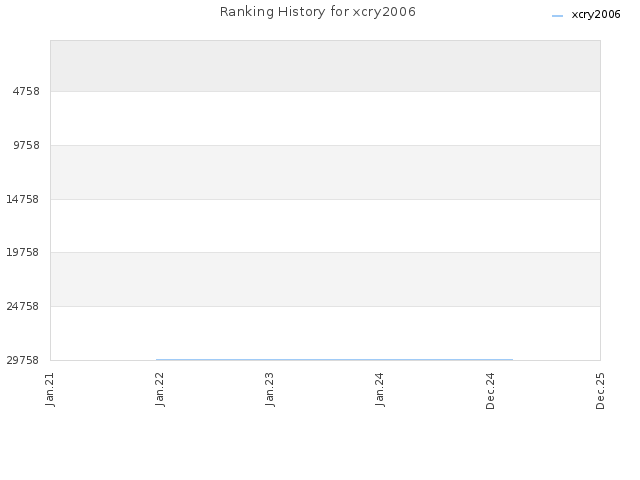
Task: Click the Jan.21 x-axis label
Action: (50, 389)
